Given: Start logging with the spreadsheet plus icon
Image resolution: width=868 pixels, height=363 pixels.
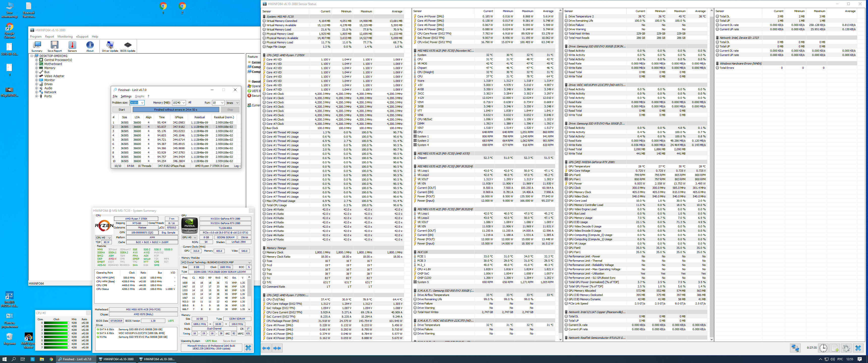Looking at the screenshot, I should 835,348.
